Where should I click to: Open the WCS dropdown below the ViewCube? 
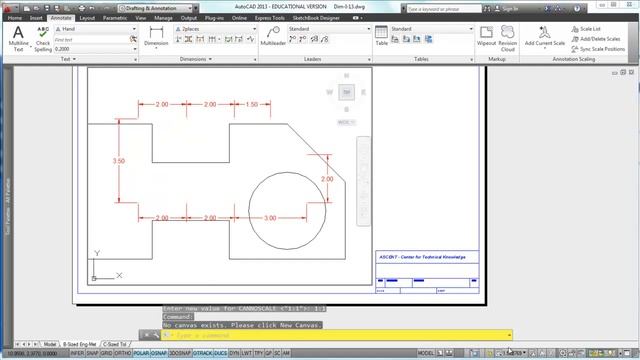pos(347,122)
